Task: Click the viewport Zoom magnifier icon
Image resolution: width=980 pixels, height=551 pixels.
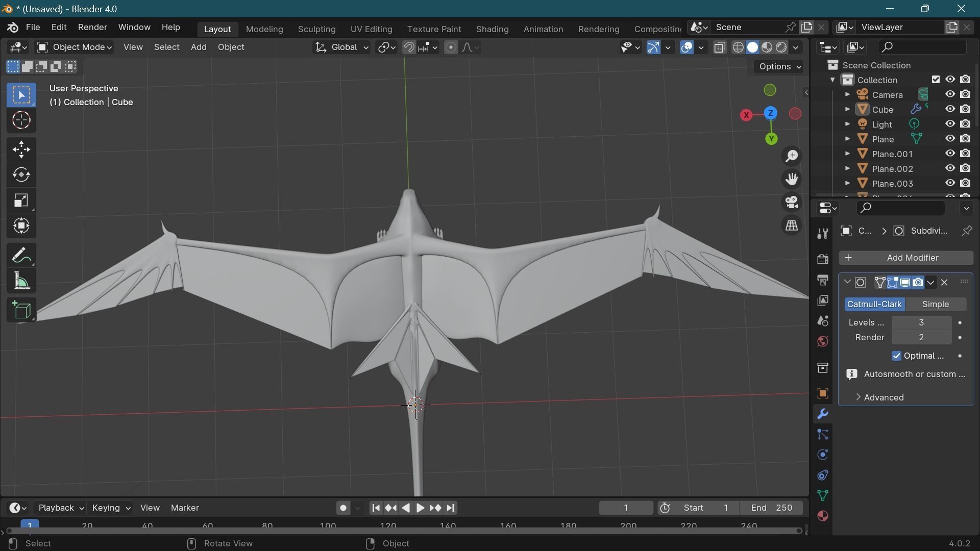Action: click(x=792, y=156)
